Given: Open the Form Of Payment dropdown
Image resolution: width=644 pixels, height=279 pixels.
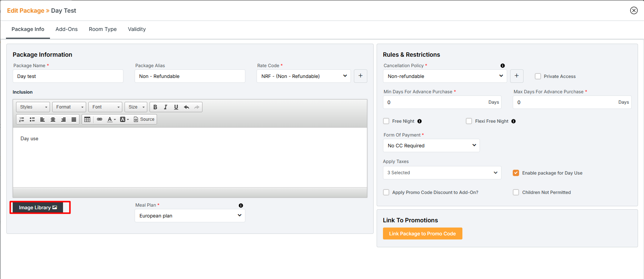Looking at the screenshot, I should [431, 145].
